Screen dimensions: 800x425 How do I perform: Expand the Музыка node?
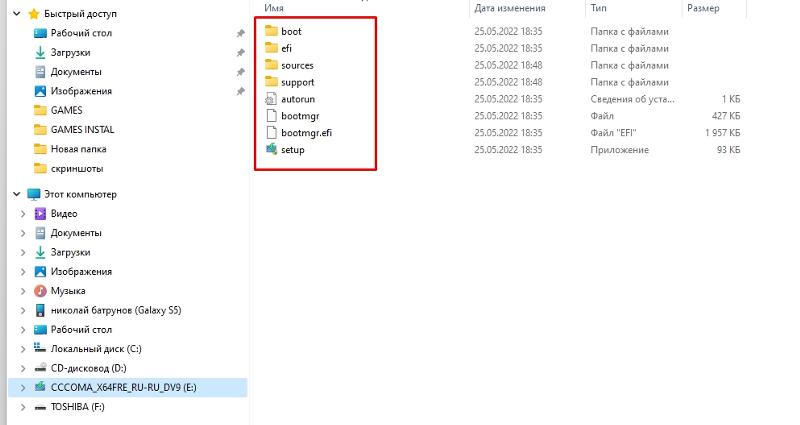[x=23, y=291]
